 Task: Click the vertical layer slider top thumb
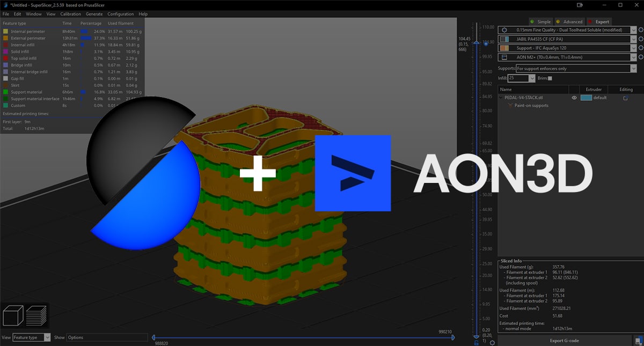[x=476, y=42]
